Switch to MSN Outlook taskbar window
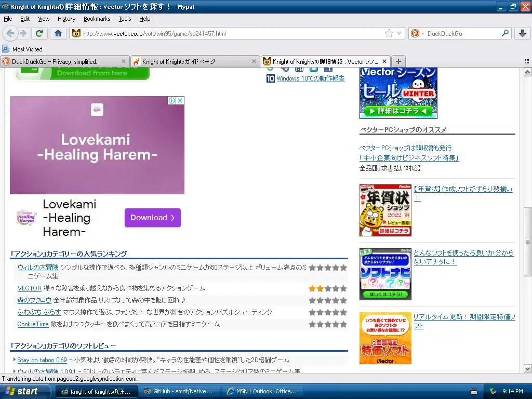Image resolution: width=532 pixels, height=399 pixels. (x=262, y=391)
